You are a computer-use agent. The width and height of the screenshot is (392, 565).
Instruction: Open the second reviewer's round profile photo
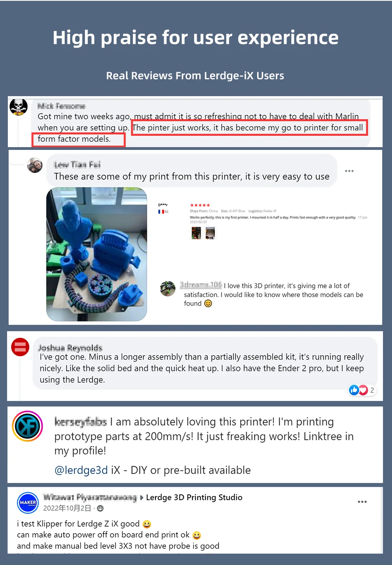[x=34, y=165]
